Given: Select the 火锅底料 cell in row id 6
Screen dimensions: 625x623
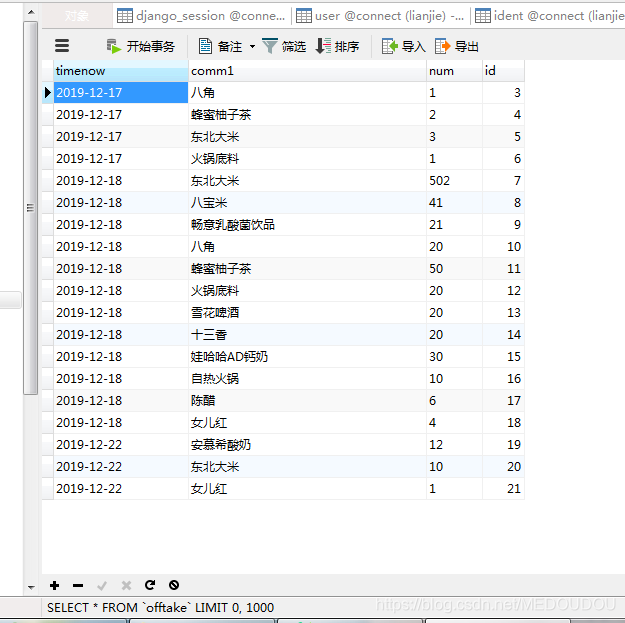Looking at the screenshot, I should [x=307, y=159].
